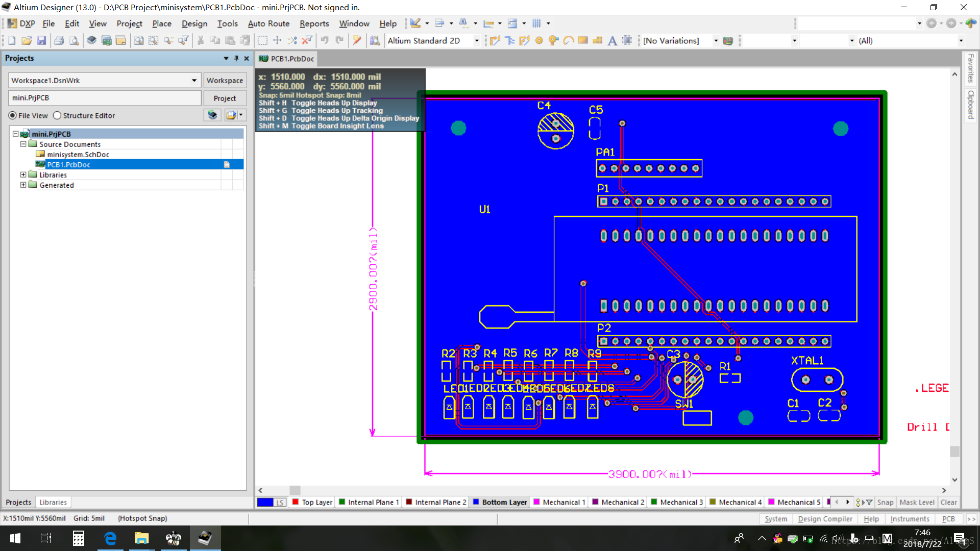This screenshot has width=980, height=551.
Task: Select the Structure Editor radio button
Action: click(x=57, y=116)
